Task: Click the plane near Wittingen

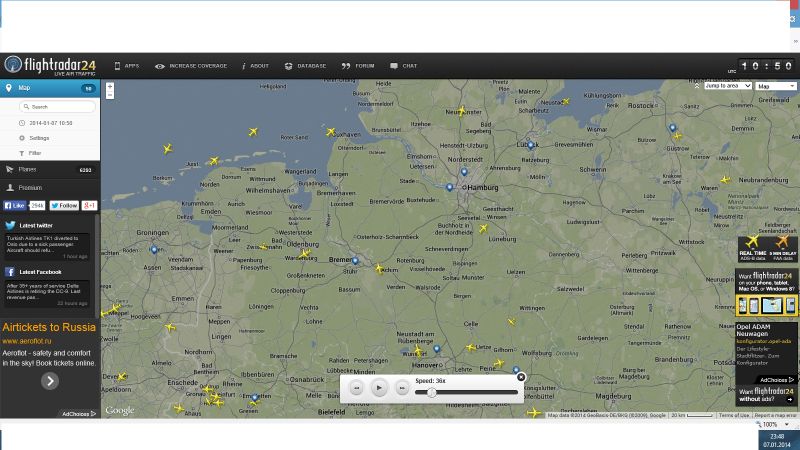Action: click(x=511, y=322)
